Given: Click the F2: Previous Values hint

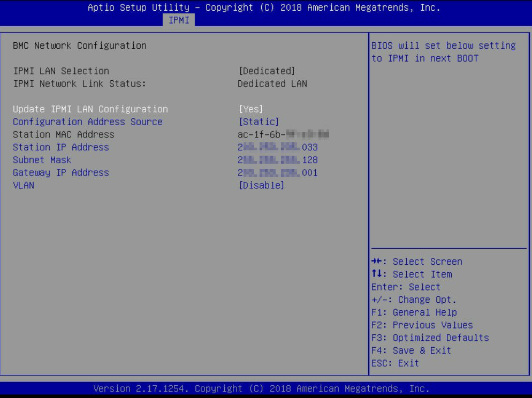Looking at the screenshot, I should (x=422, y=325).
